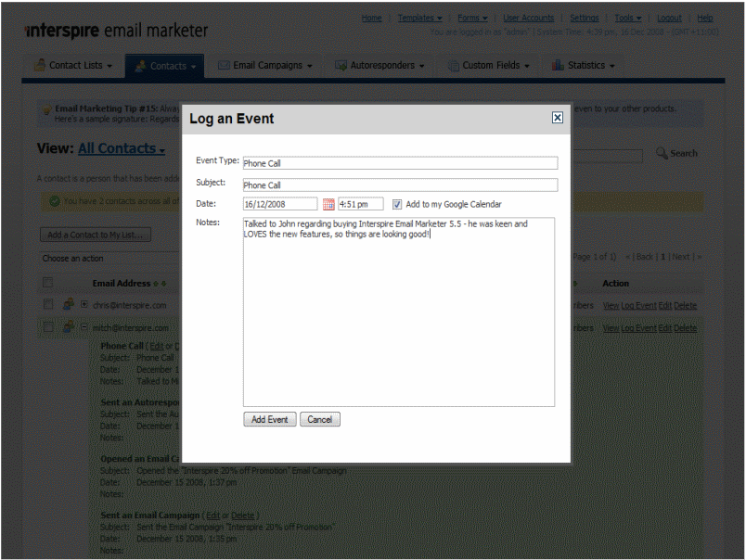Click the Email Campaigns envelope icon
This screenshot has height=560, width=746.
[x=225, y=65]
